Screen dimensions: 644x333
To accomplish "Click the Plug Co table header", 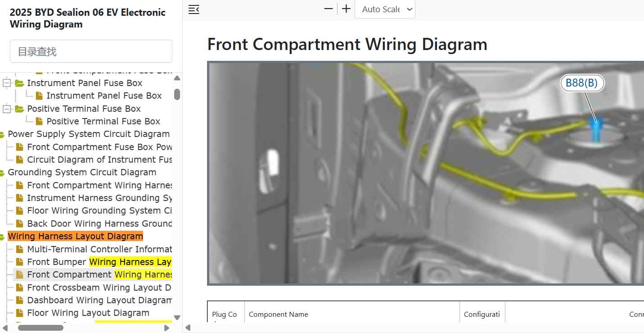I will point(224,315).
